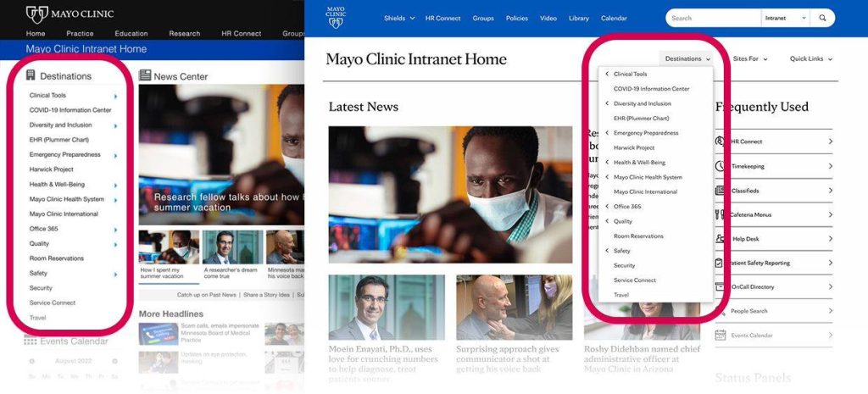
Task: Expand Safety arrow in old Destinations list
Action: pos(115,275)
